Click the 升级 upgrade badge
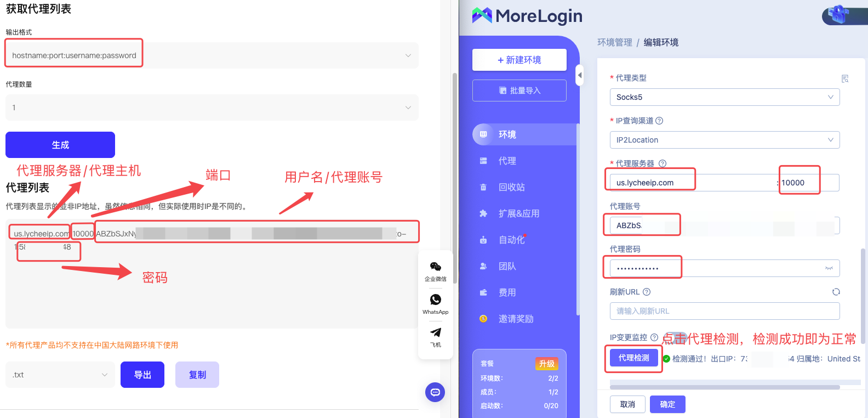 (x=547, y=364)
